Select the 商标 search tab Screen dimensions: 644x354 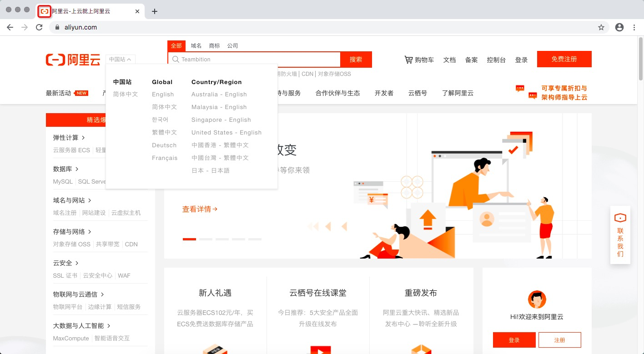tap(214, 46)
